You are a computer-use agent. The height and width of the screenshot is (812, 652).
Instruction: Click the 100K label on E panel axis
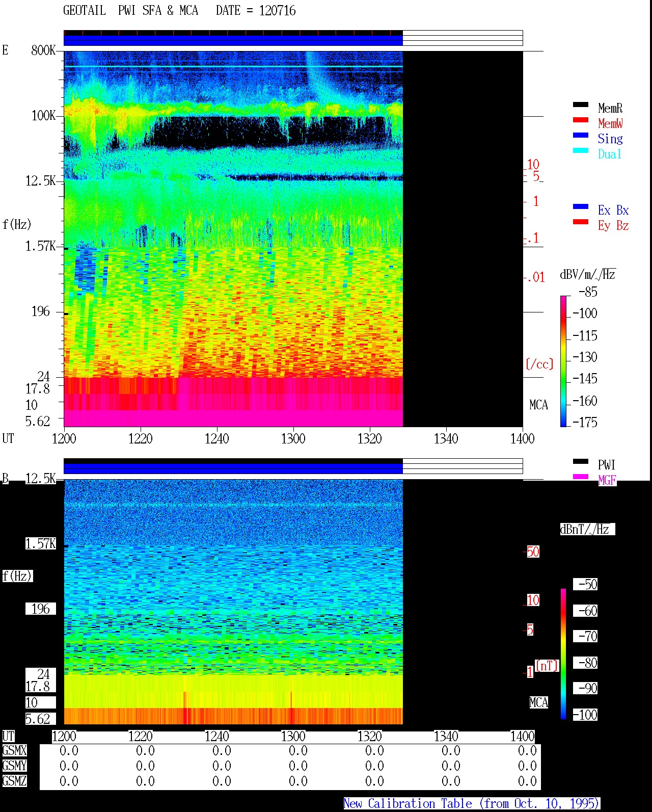[43, 116]
